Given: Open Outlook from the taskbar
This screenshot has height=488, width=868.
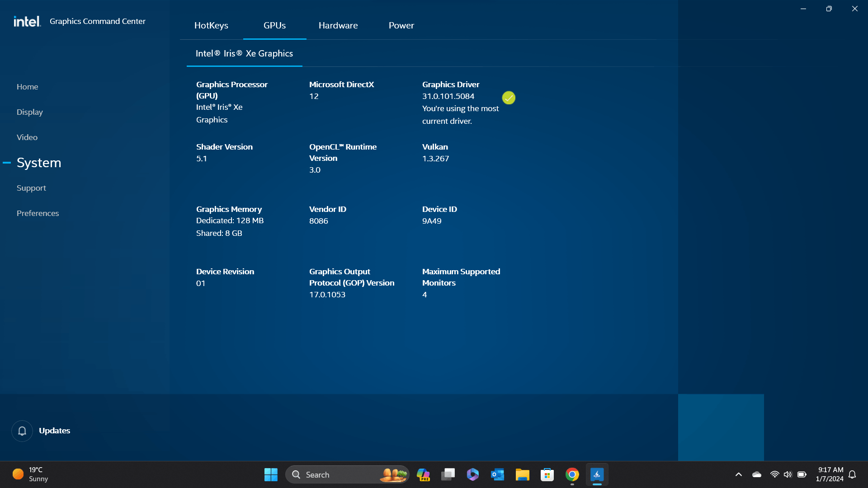Looking at the screenshot, I should point(498,474).
